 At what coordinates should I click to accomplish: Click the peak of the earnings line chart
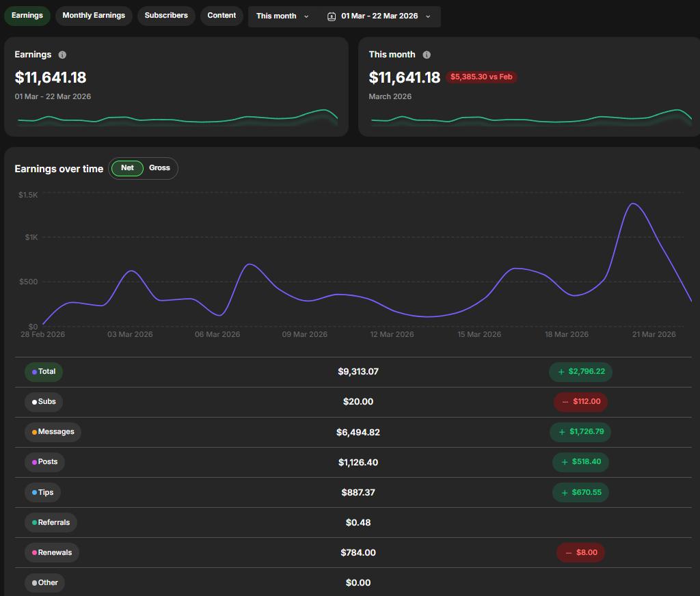tap(632, 204)
